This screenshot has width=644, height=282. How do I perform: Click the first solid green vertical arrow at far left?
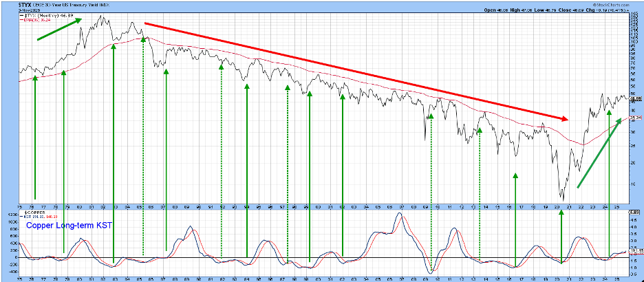pos(34,138)
